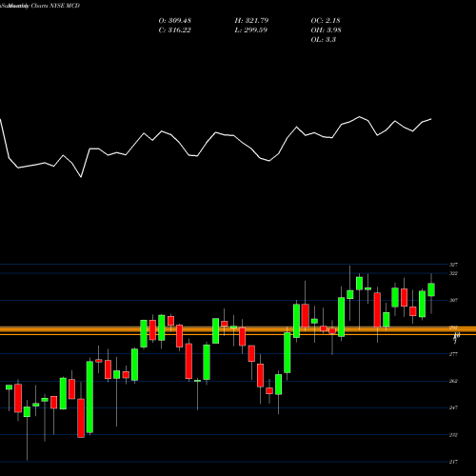Click the 262 price axis label

(x=453, y=381)
